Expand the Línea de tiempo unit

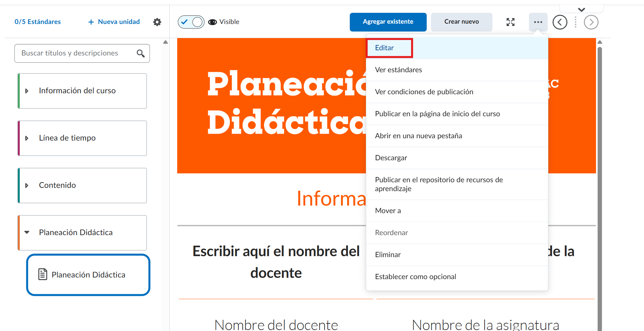[x=27, y=138]
